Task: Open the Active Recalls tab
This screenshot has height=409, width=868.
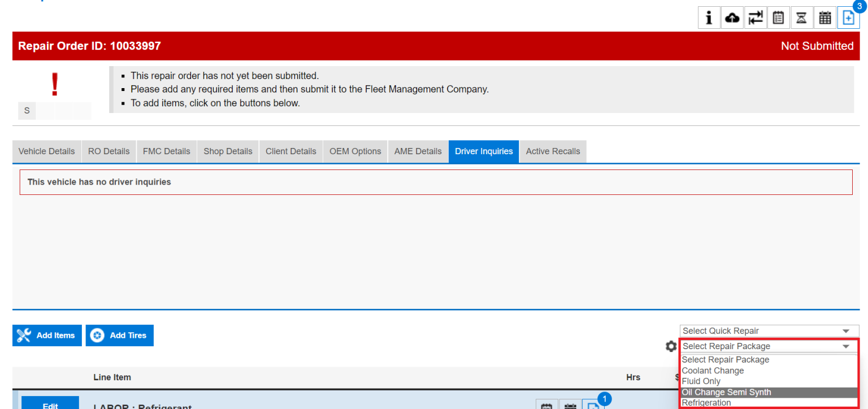Action: point(553,151)
